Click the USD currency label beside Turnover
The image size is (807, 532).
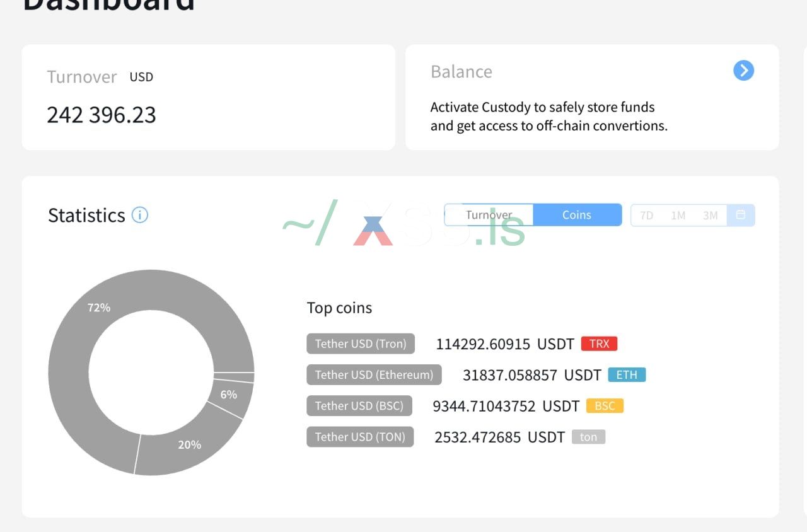pos(141,77)
